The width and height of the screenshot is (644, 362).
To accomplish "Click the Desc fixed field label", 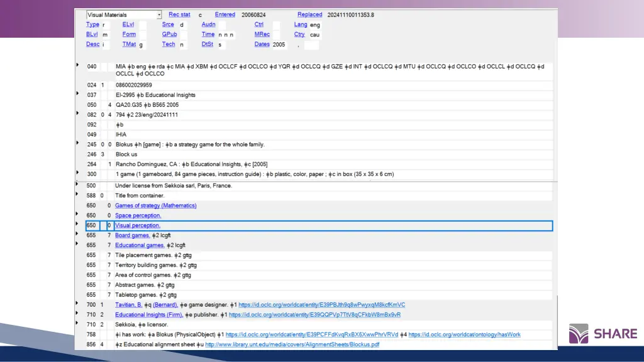I will pyautogui.click(x=93, y=44).
